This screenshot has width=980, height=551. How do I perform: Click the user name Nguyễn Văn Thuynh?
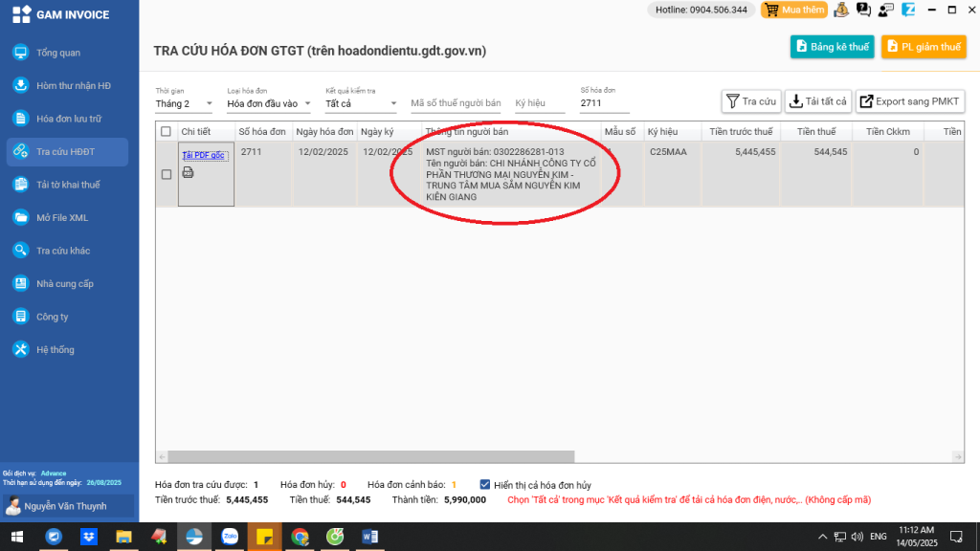[x=66, y=507]
